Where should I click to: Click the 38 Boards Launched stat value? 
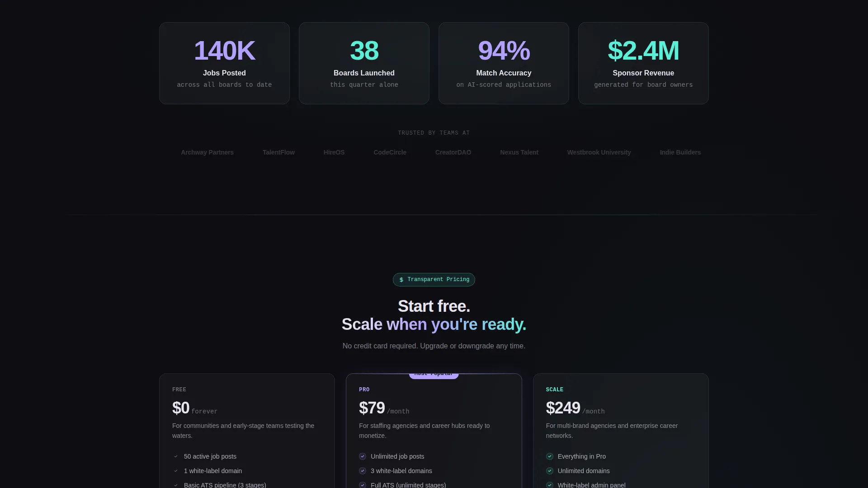pos(364,51)
